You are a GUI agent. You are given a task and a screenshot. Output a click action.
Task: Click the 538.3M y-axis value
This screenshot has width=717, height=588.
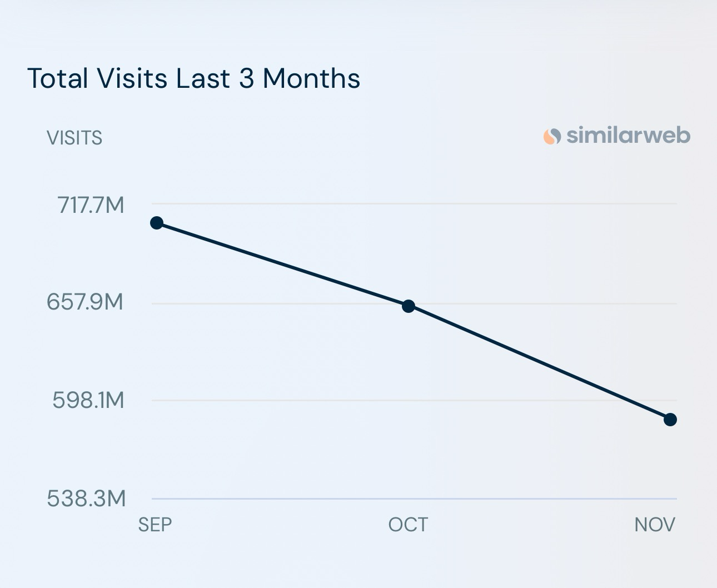(86, 499)
